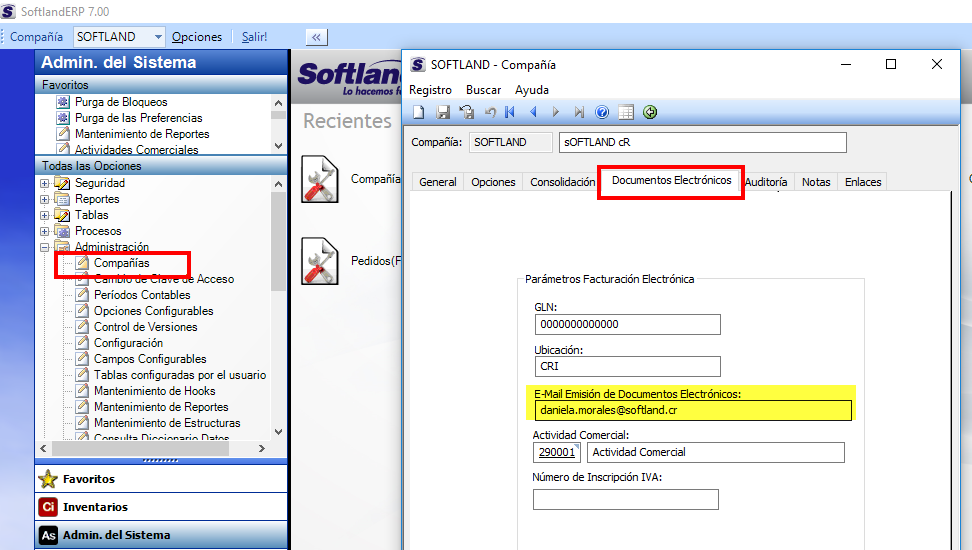Go to previous record arrow
The height and width of the screenshot is (550, 972).
tap(533, 112)
